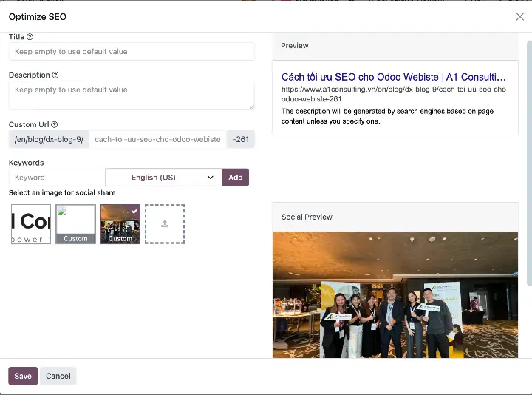
Task: Click the description textarea resize handle
Action: 251,107
